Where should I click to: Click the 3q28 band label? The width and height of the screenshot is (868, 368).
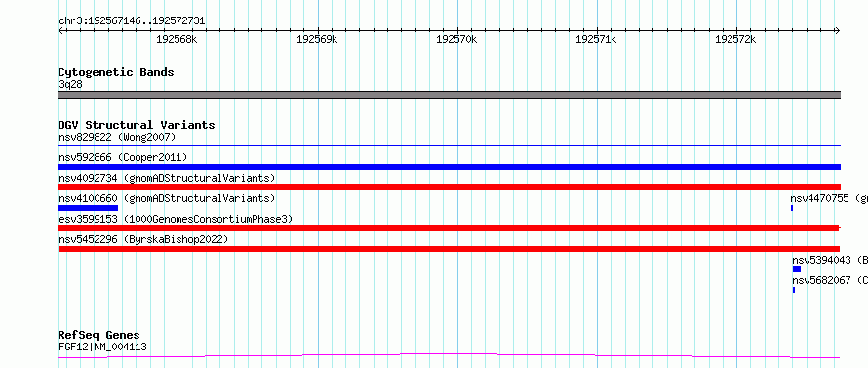pos(70,85)
